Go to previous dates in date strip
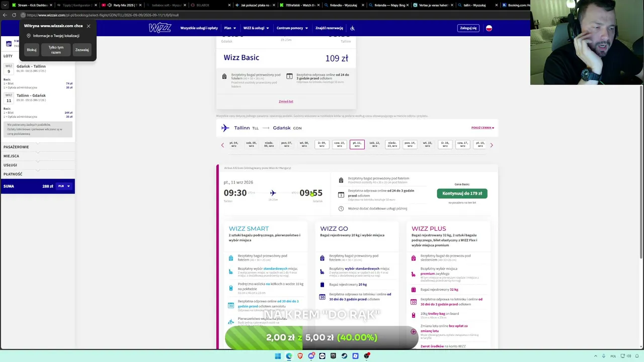644x362 pixels. click(222, 145)
